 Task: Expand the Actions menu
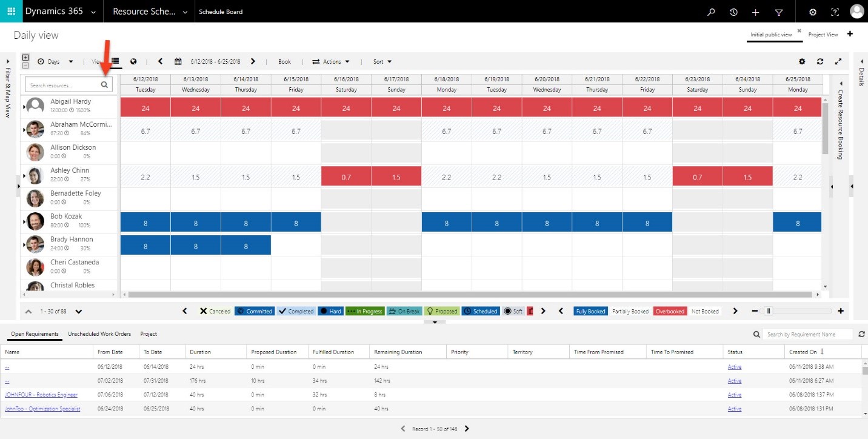(x=331, y=61)
